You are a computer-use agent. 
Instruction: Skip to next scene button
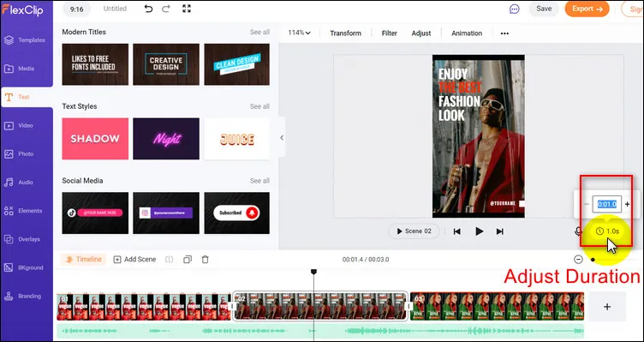tap(500, 231)
